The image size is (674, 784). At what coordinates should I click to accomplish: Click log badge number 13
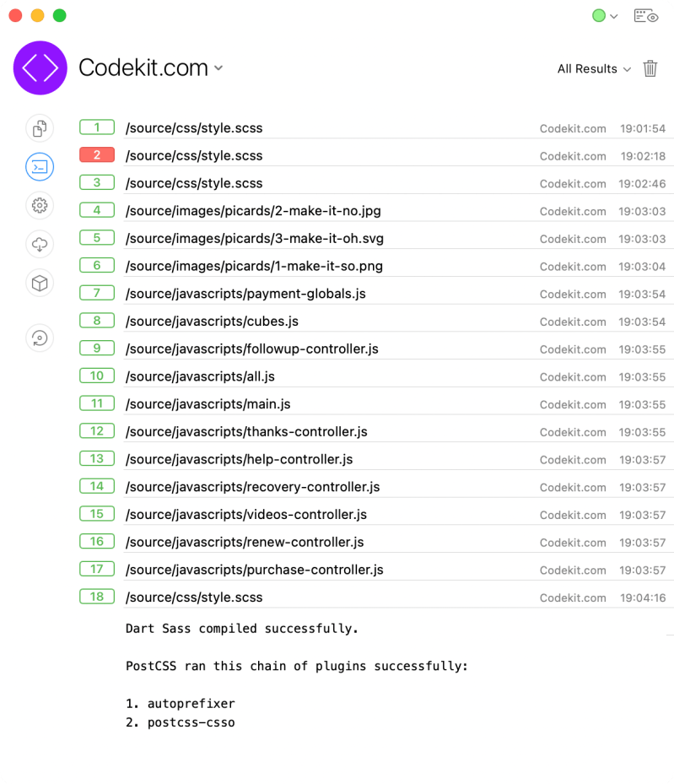pos(97,458)
